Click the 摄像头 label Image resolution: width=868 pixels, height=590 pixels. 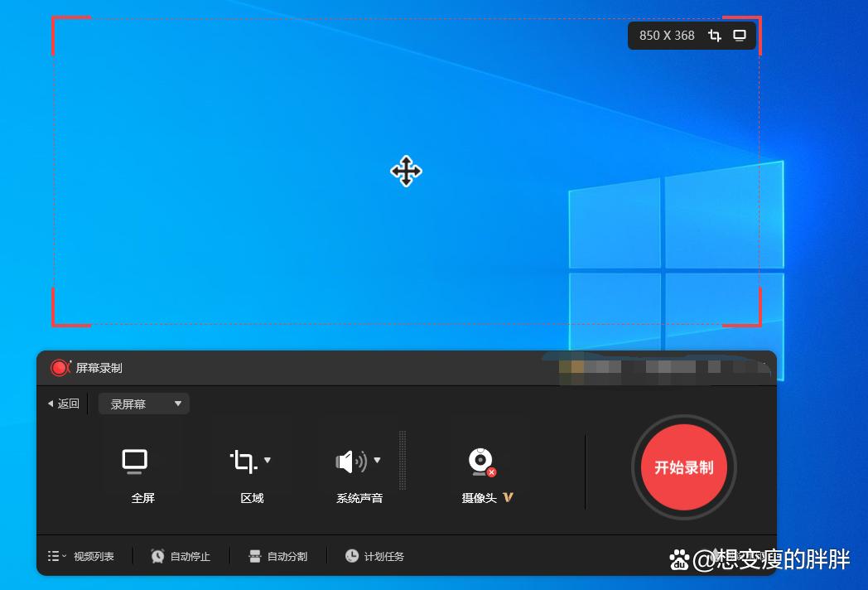point(480,498)
